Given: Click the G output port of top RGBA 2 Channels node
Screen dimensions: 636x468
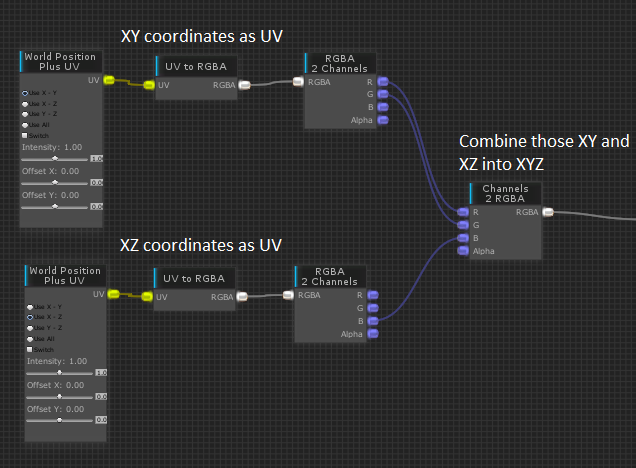Looking at the screenshot, I should [383, 94].
